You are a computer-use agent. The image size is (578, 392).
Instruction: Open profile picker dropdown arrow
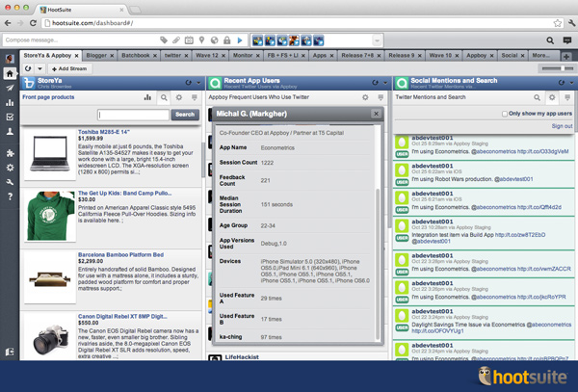coord(377,40)
